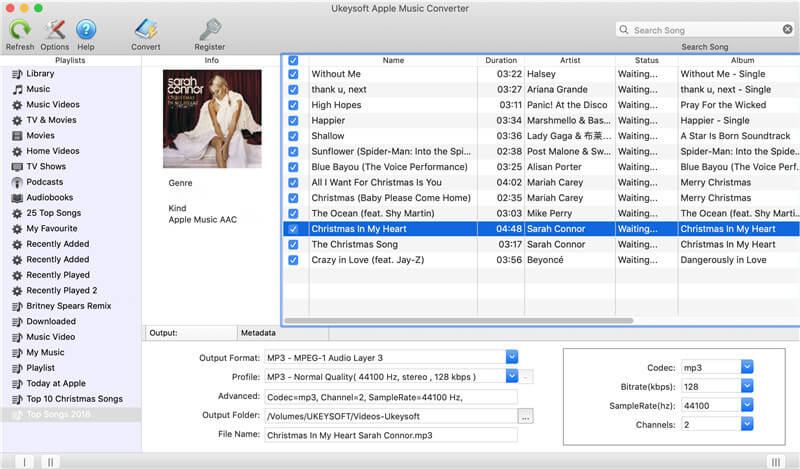Click the Sarah Connor album artwork
This screenshot has height=469, width=800.
tap(212, 119)
